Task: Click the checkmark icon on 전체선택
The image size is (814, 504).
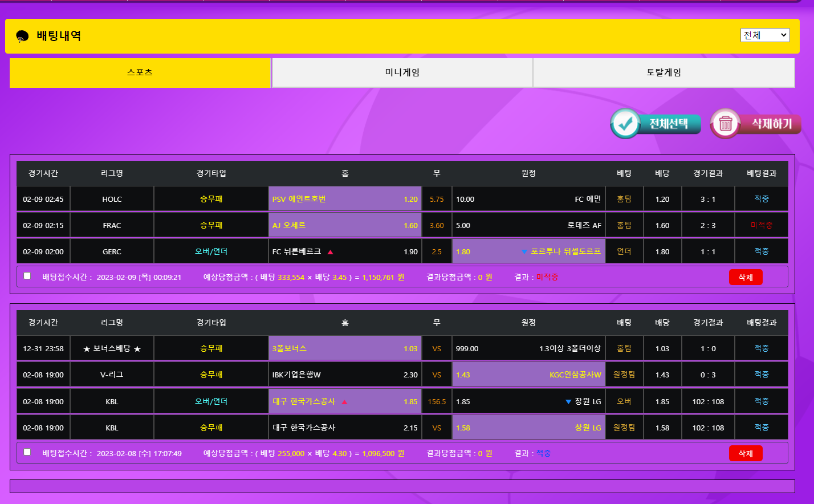Action: tap(625, 124)
